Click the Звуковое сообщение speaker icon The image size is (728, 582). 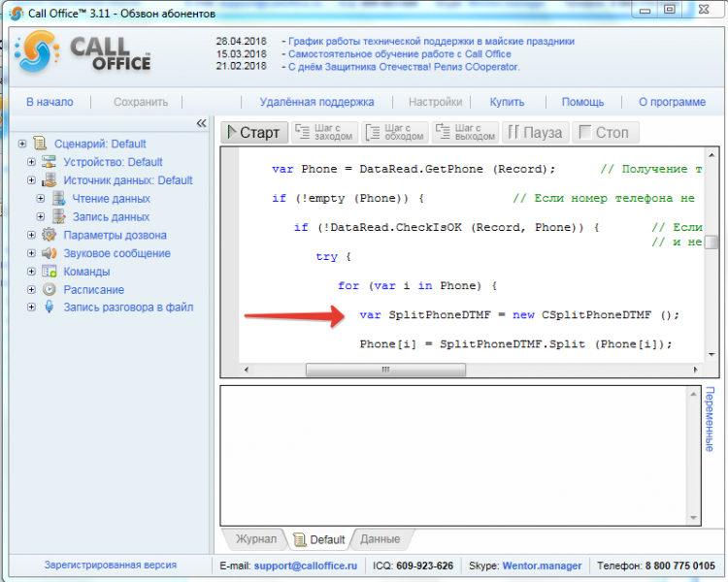49,253
